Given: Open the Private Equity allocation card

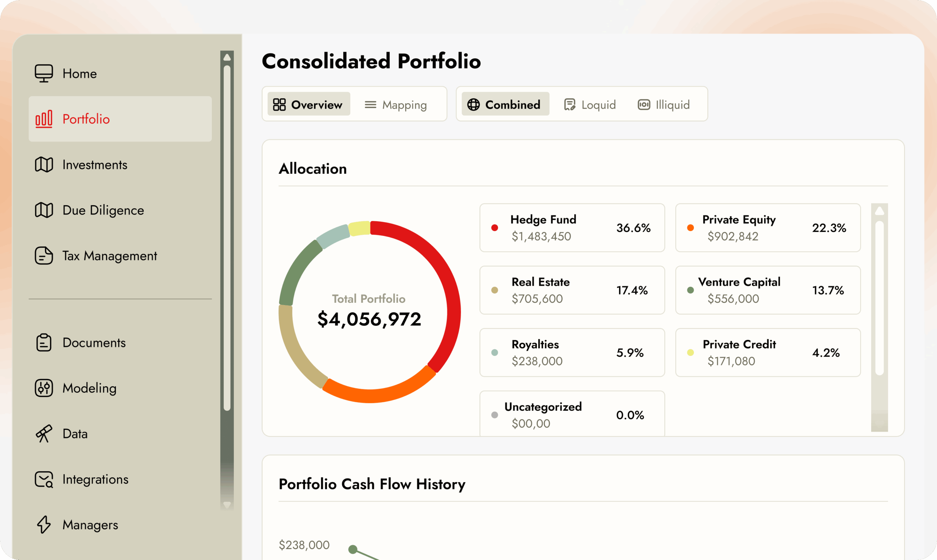Looking at the screenshot, I should click(x=768, y=228).
